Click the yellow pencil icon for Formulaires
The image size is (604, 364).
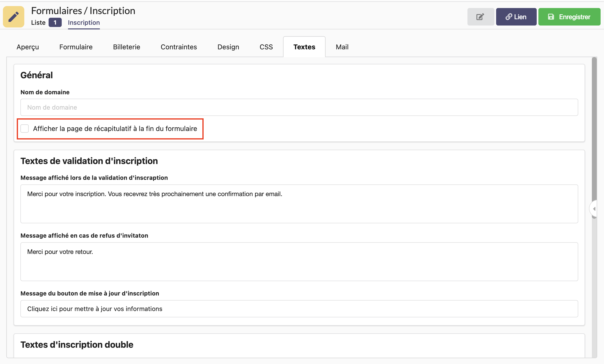[x=13, y=17]
